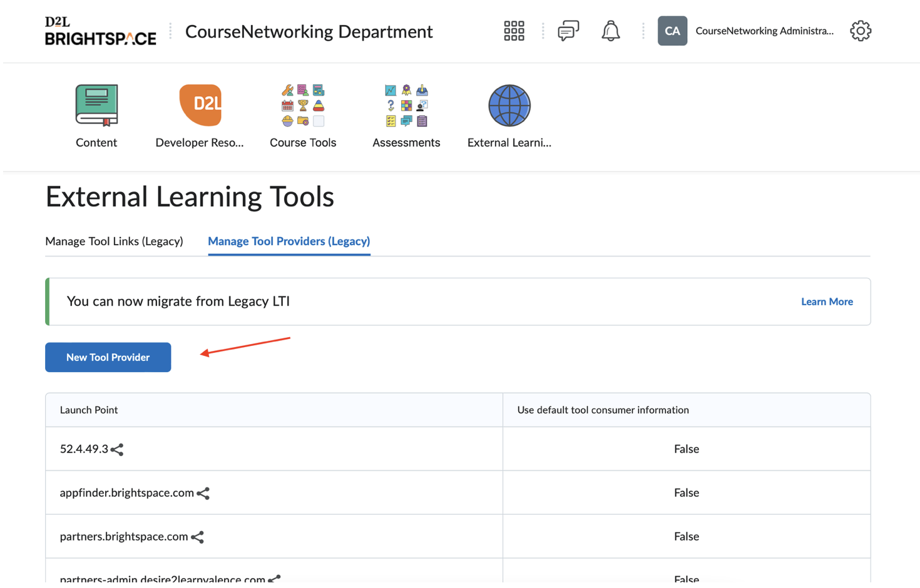This screenshot has width=920, height=588.
Task: Open CourseNetworking Department course title
Action: coord(309,31)
